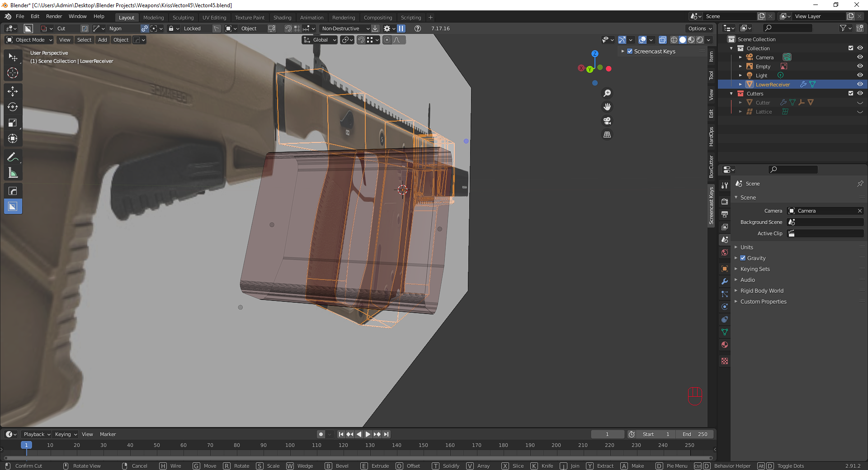Image resolution: width=868 pixels, height=470 pixels.
Task: Open the Non-Destructive behavior dropdown
Action: [345, 28]
